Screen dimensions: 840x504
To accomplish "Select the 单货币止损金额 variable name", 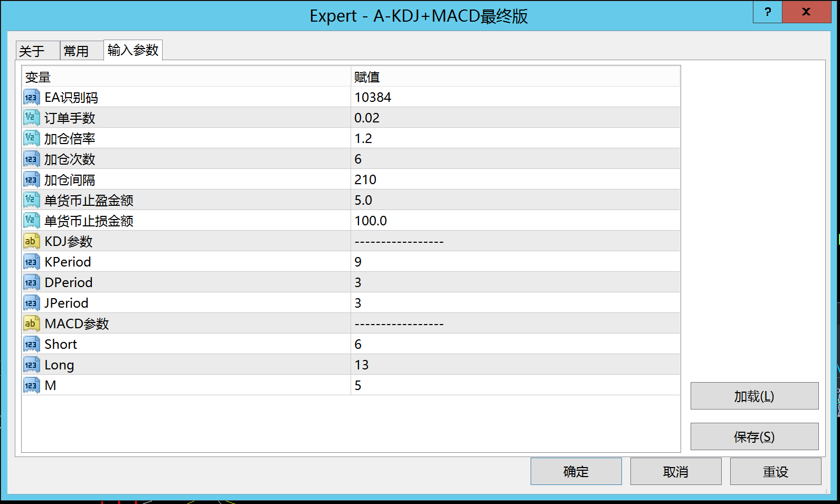I will click(x=89, y=221).
